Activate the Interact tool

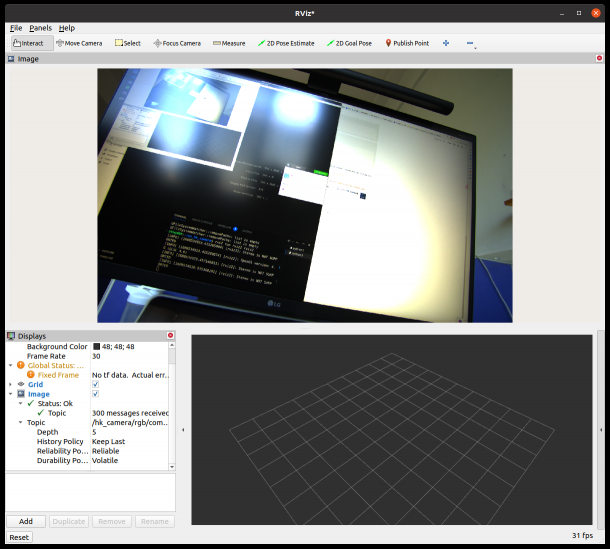(x=29, y=43)
